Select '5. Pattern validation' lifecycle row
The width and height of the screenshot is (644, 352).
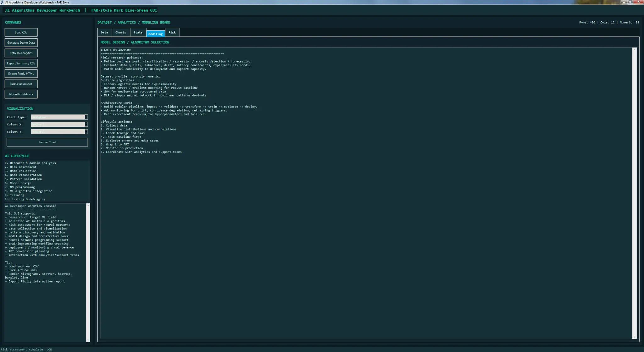pyautogui.click(x=47, y=179)
